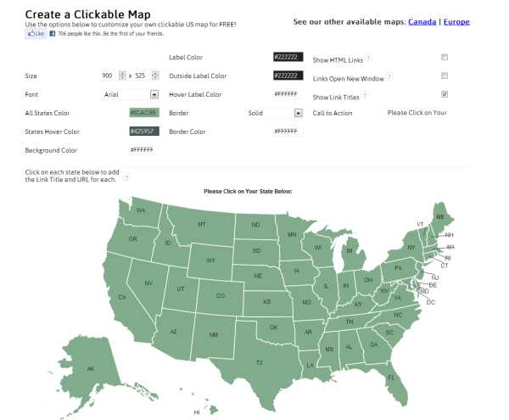
Task: Open help icon next to state instructions
Action: point(126,177)
